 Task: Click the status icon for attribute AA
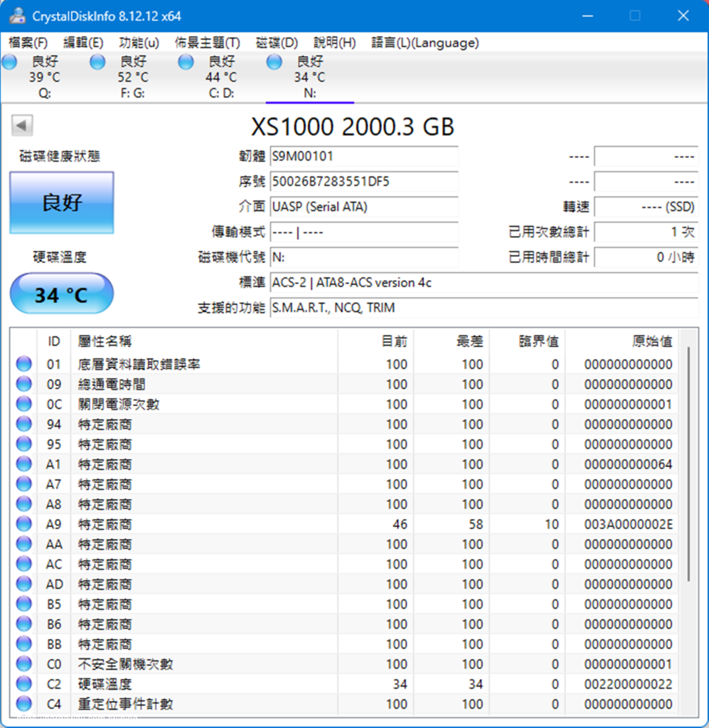(x=23, y=544)
